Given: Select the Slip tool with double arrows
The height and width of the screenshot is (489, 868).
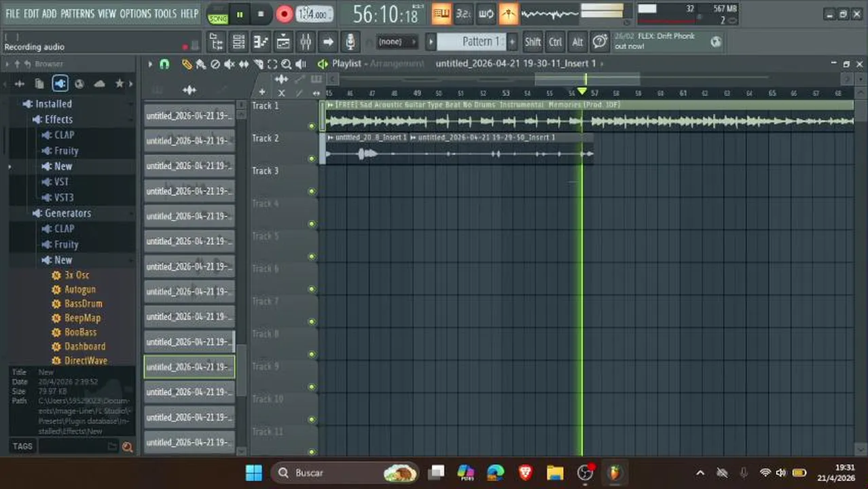Looking at the screenshot, I should pyautogui.click(x=244, y=64).
